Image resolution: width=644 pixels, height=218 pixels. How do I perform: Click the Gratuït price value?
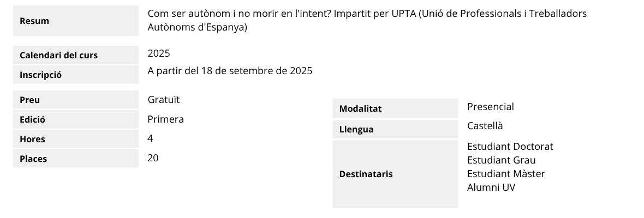pyautogui.click(x=164, y=100)
